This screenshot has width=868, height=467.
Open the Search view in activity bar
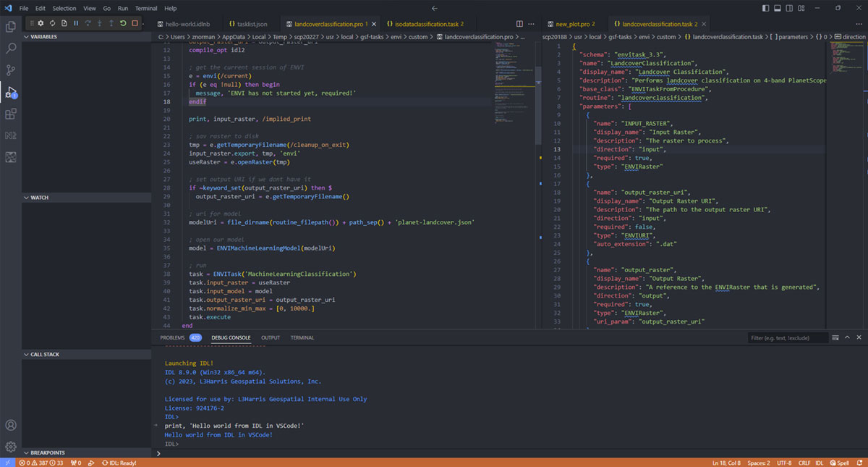pyautogui.click(x=11, y=49)
